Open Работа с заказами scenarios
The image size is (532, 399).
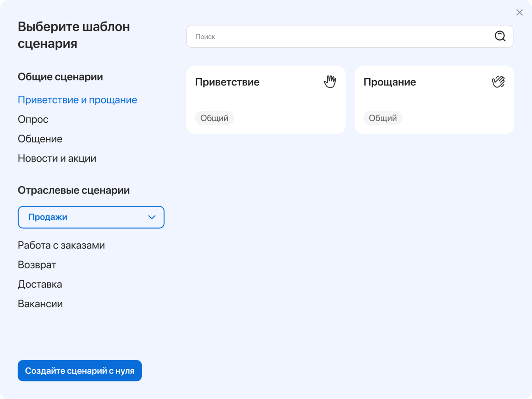tap(61, 245)
